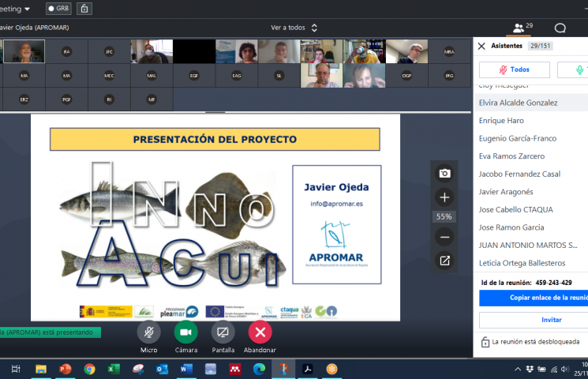
Task: Leave the meeting with the Abandonar button
Action: 260,332
